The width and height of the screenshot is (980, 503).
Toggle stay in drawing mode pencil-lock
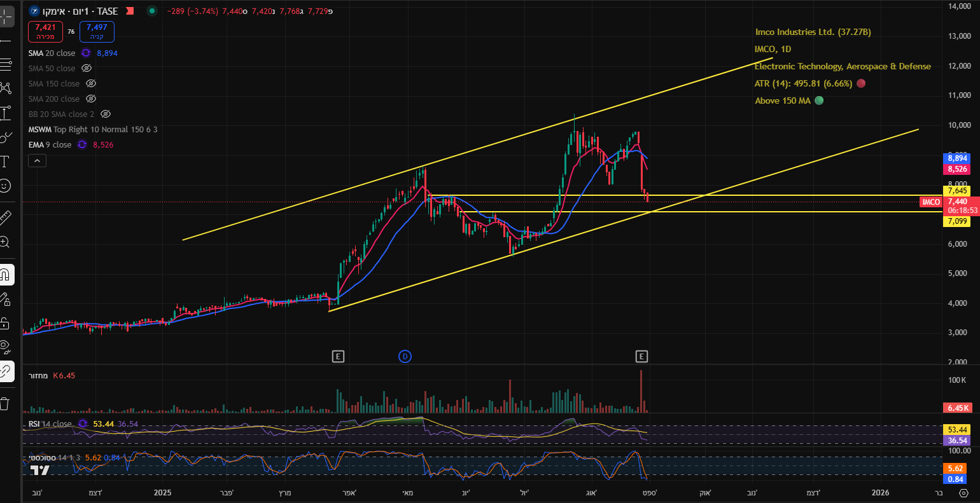click(x=5, y=299)
